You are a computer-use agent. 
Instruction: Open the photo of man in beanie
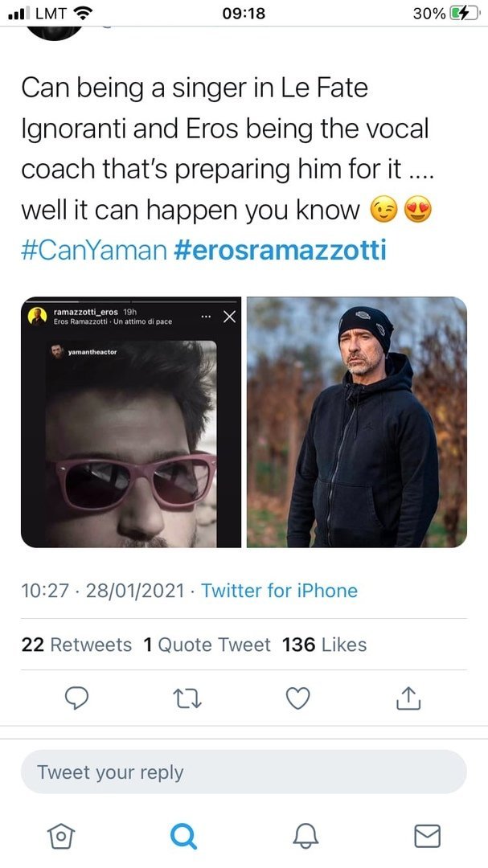[357, 423]
